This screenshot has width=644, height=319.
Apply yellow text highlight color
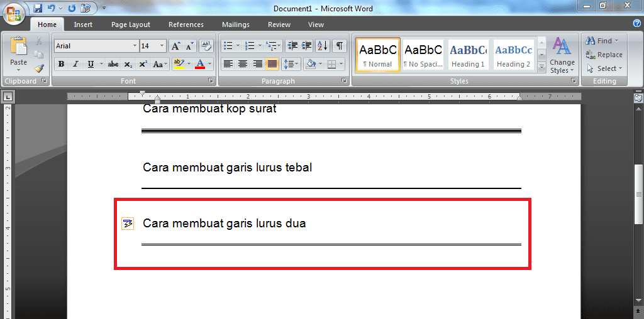[179, 64]
